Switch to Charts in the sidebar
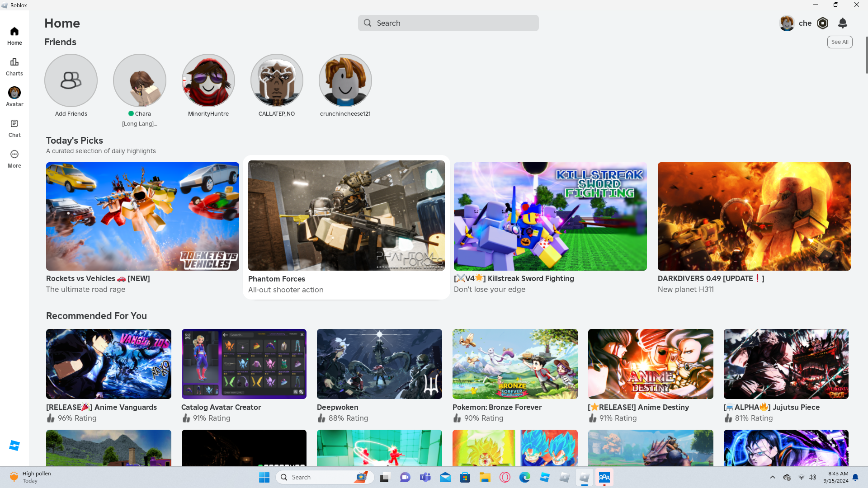868x488 pixels. point(14,67)
